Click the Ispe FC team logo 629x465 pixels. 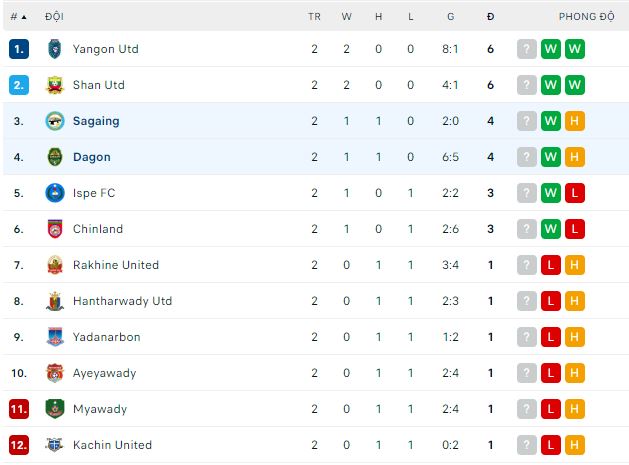[55, 193]
